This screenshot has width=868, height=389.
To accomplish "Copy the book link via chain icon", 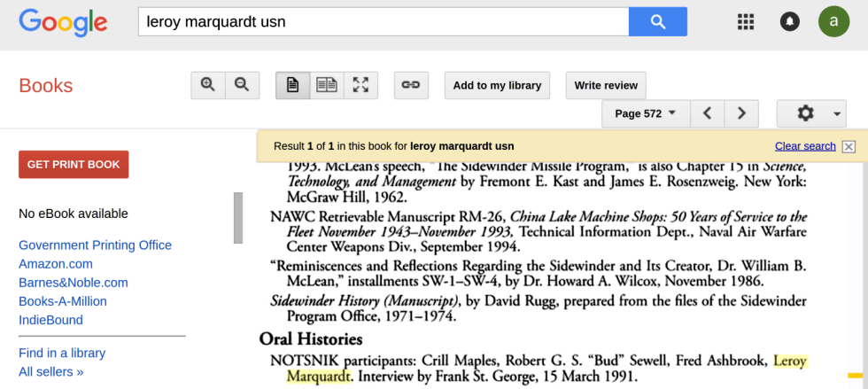I will click(411, 85).
